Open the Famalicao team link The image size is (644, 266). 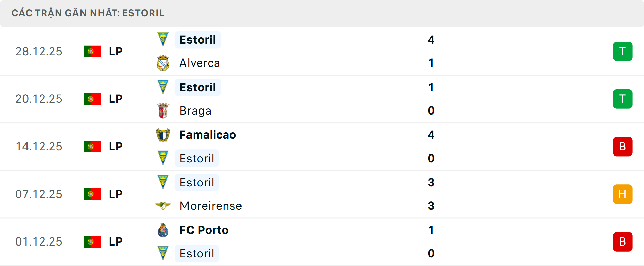coord(208,135)
